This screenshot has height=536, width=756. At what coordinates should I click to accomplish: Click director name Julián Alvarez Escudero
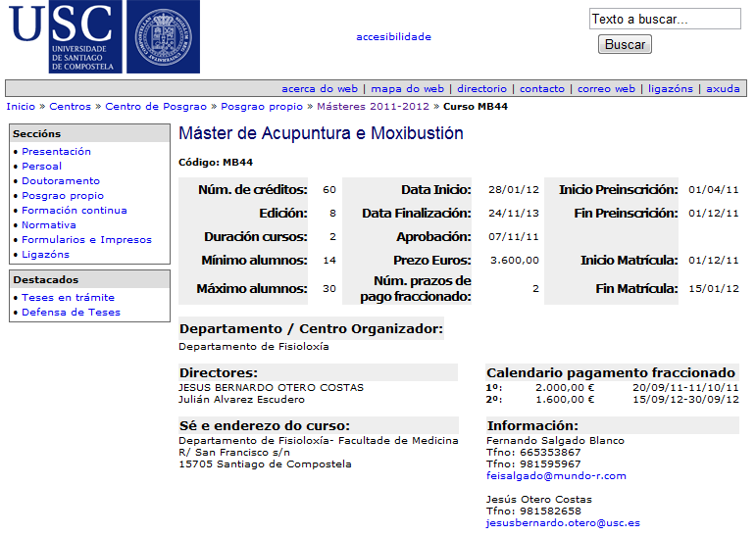(241, 400)
